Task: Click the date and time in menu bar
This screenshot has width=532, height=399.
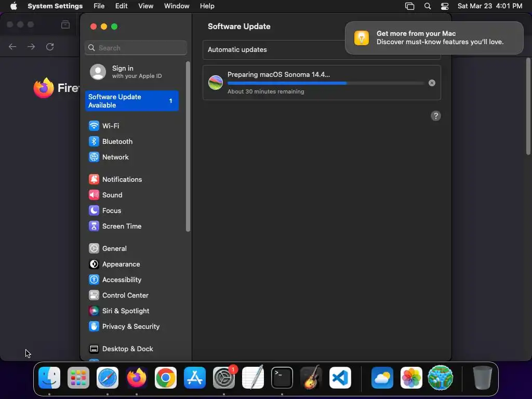Action: (489, 6)
